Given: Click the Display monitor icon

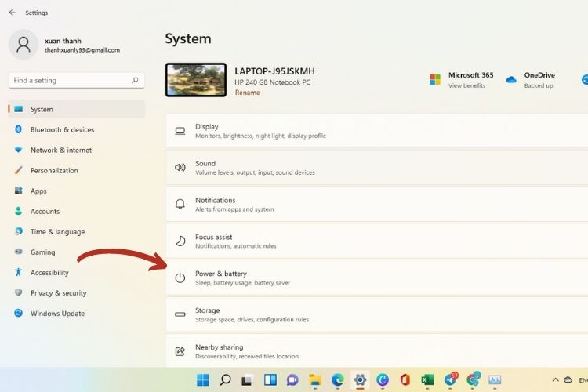Looking at the screenshot, I should click(x=180, y=131).
